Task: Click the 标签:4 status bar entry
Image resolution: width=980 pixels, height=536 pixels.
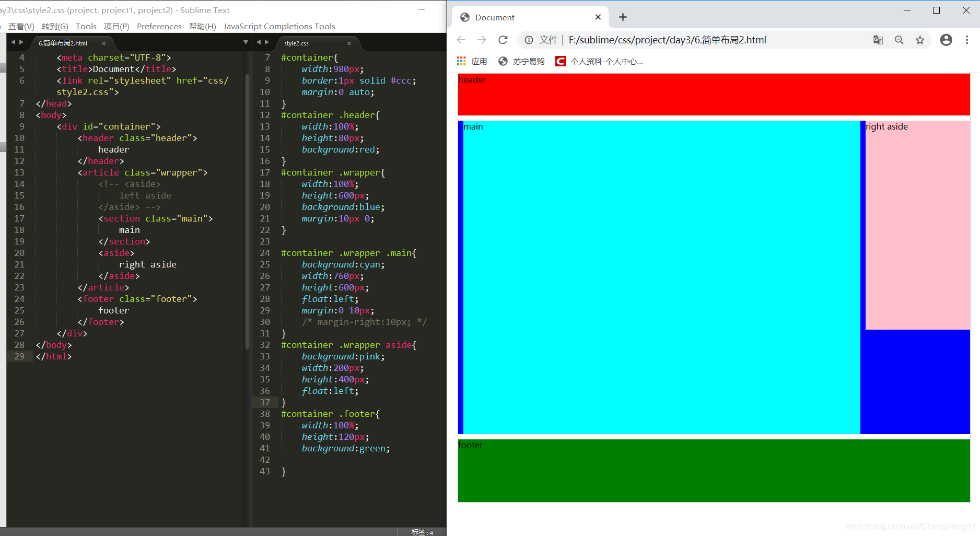Action: pyautogui.click(x=422, y=532)
